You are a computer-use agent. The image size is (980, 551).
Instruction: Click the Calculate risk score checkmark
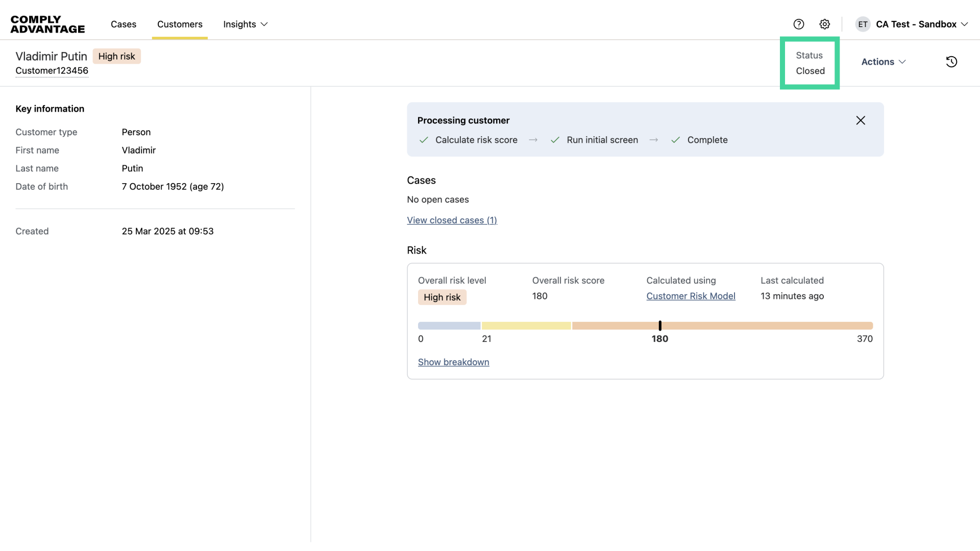coord(424,140)
